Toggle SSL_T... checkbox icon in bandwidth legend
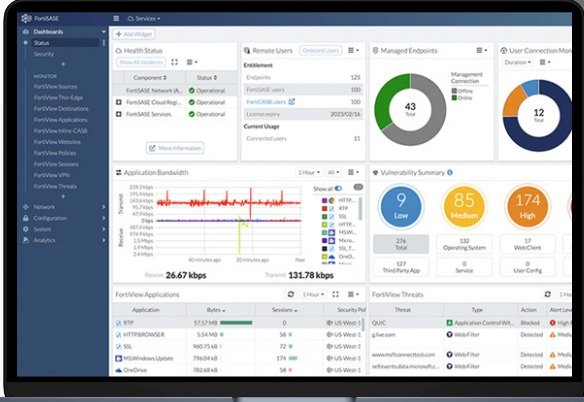The image size is (584, 402). click(331, 249)
